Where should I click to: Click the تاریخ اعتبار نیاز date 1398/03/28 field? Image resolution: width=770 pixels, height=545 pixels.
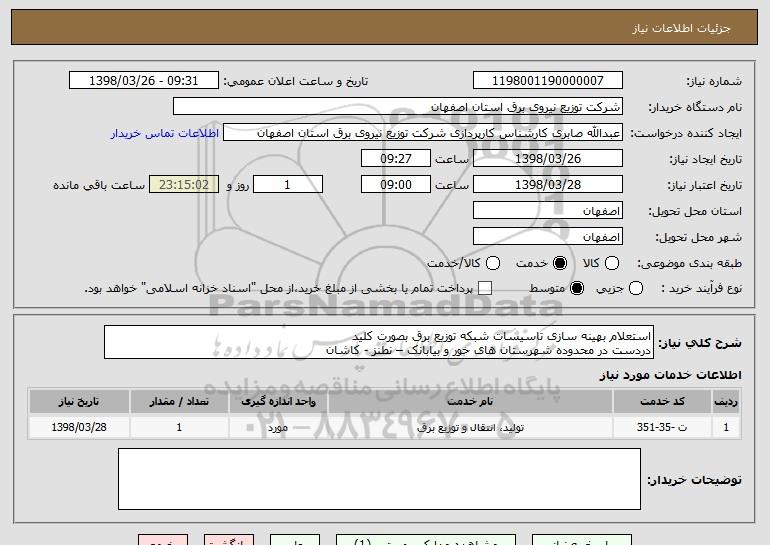click(x=548, y=185)
